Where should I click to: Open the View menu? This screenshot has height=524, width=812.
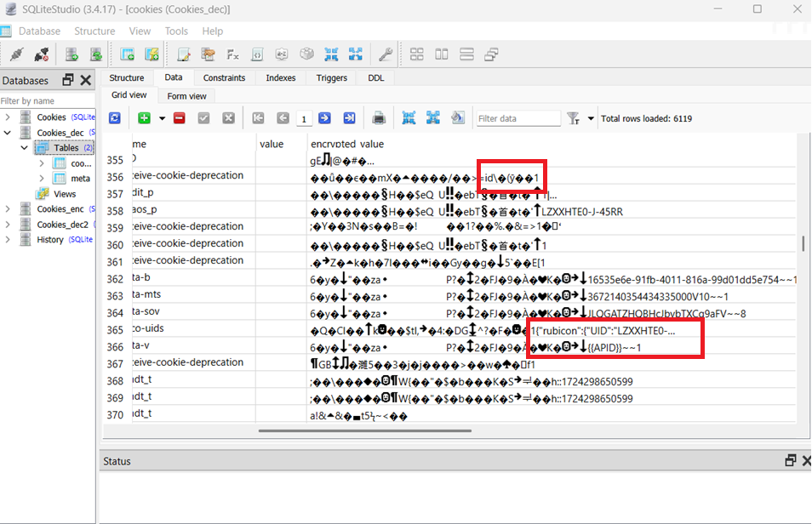point(140,31)
